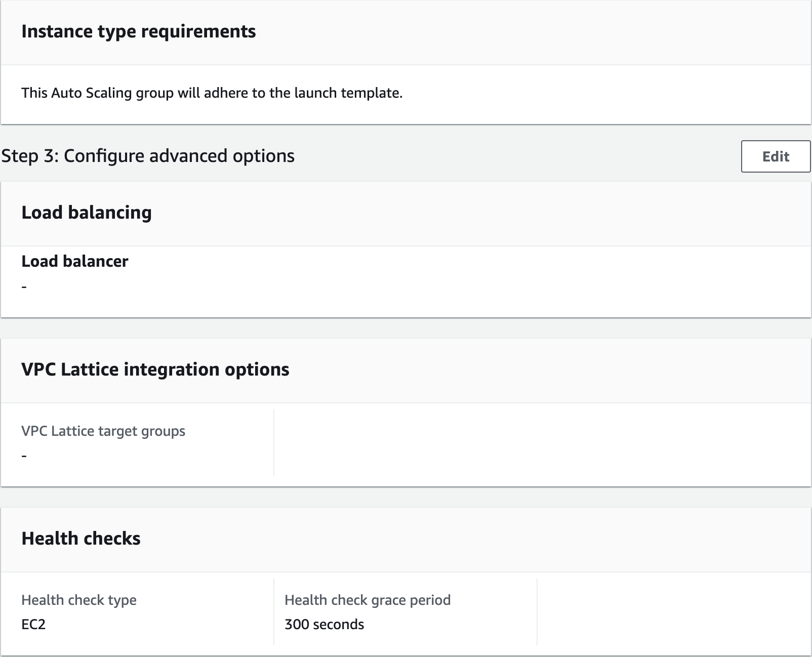Click the Health checks section heading
812x657 pixels.
(81, 539)
